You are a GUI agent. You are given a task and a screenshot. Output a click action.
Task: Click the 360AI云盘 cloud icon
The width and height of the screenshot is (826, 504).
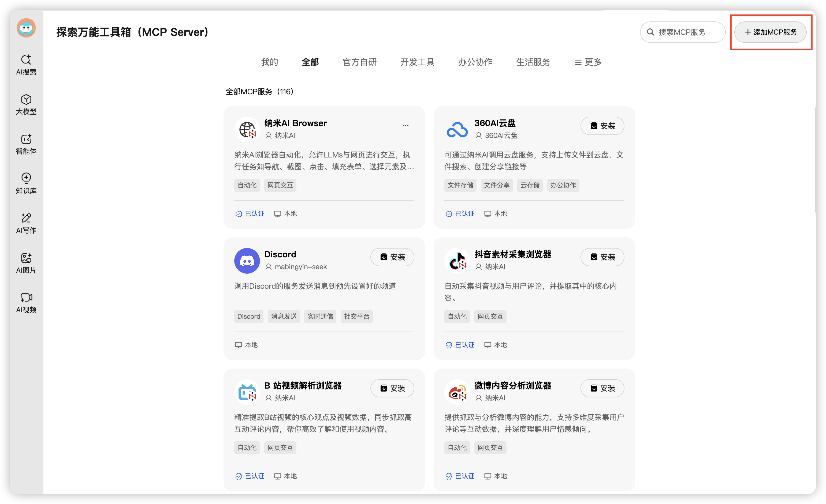tap(457, 129)
